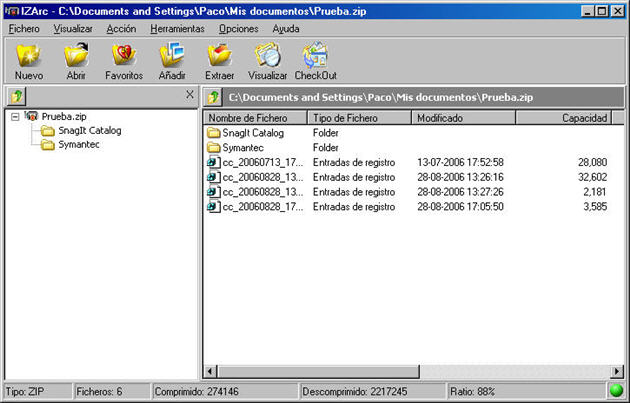
Task: Click the green status indicator light
Action: tap(615, 391)
